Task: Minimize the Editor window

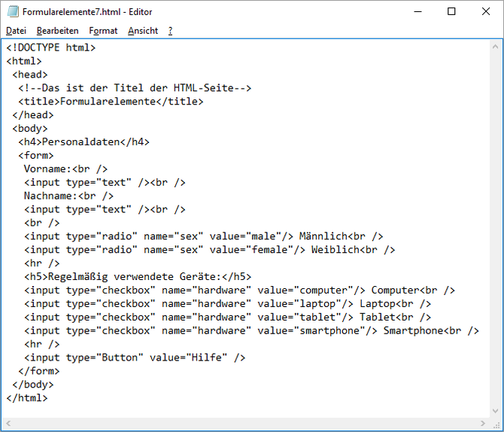Action: 417,11
